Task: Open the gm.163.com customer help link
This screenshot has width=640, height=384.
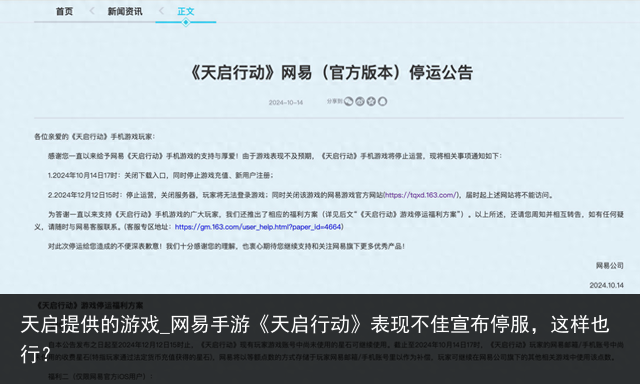Action: click(258, 227)
